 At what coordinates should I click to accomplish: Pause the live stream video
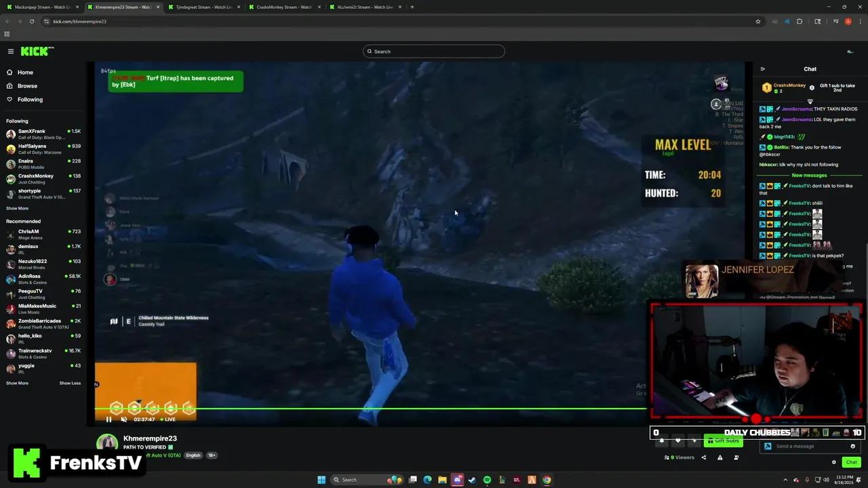coord(108,419)
